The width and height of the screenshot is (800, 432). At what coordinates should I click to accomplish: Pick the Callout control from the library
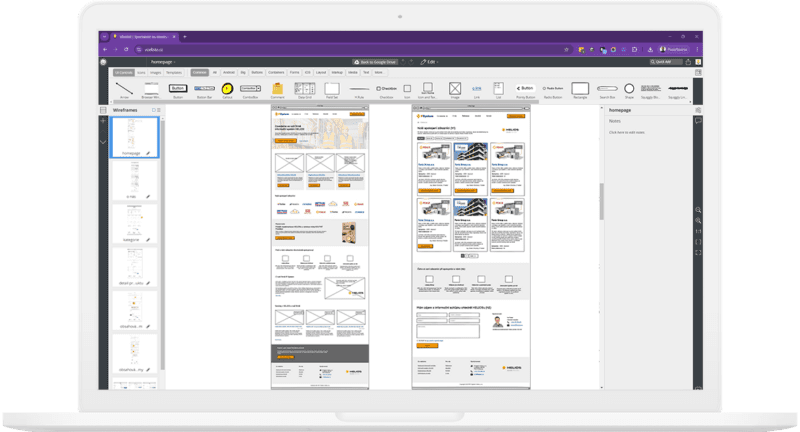(227, 90)
